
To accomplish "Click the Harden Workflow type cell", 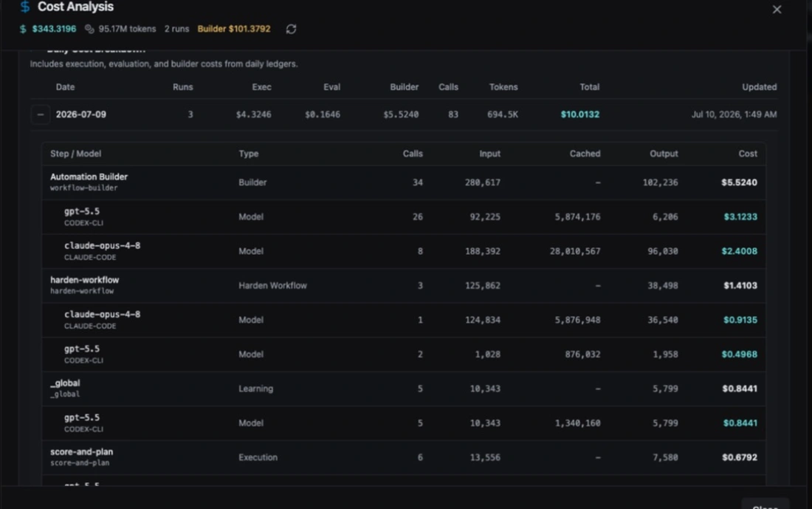I will 272,286.
